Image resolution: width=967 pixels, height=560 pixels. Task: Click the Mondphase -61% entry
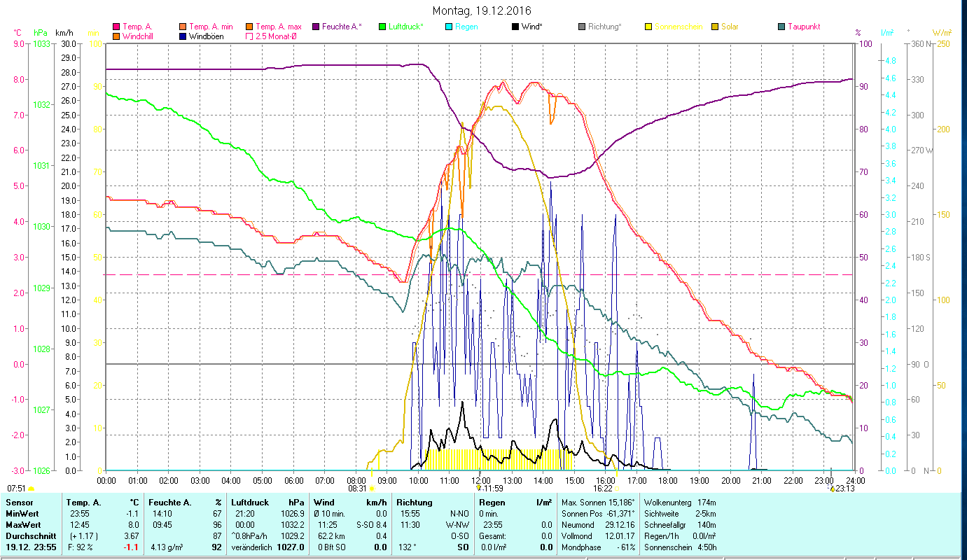point(598,547)
